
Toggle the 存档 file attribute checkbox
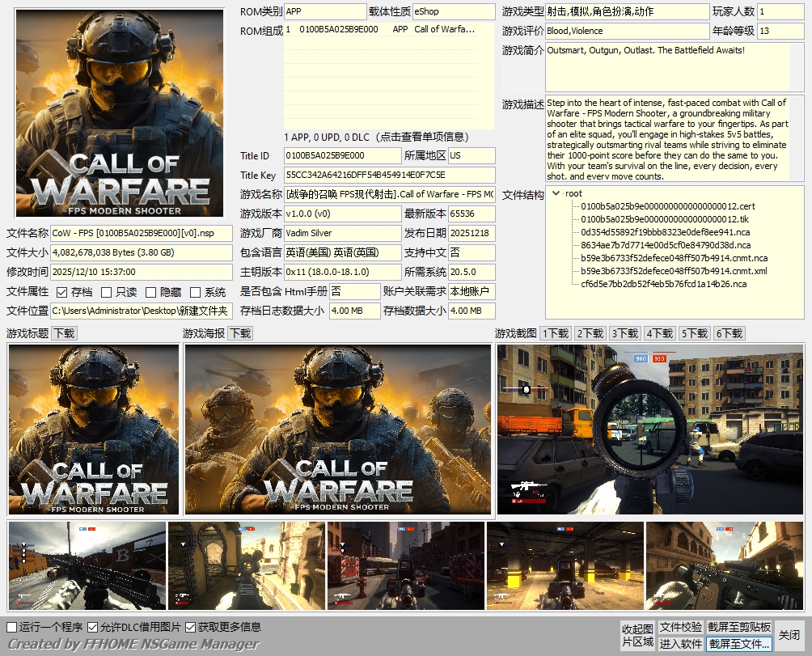[62, 292]
